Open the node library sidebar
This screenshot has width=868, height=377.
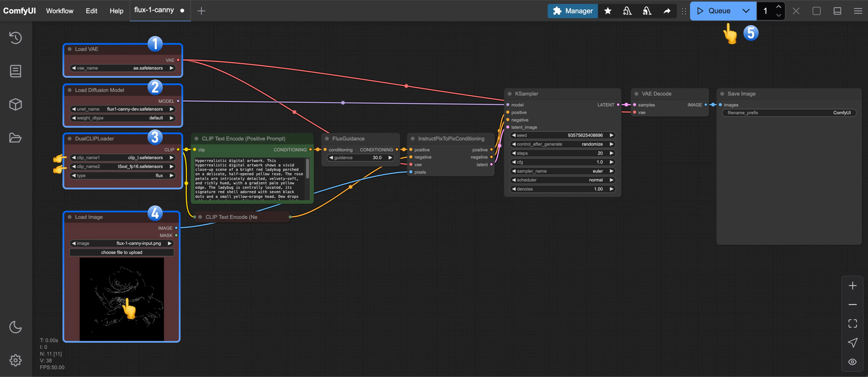pyautogui.click(x=15, y=71)
